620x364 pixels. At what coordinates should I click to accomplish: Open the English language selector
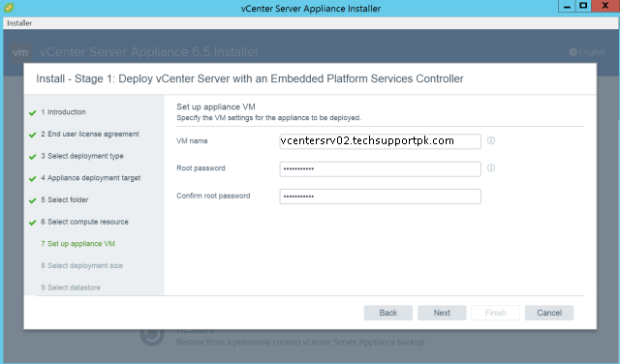588,51
